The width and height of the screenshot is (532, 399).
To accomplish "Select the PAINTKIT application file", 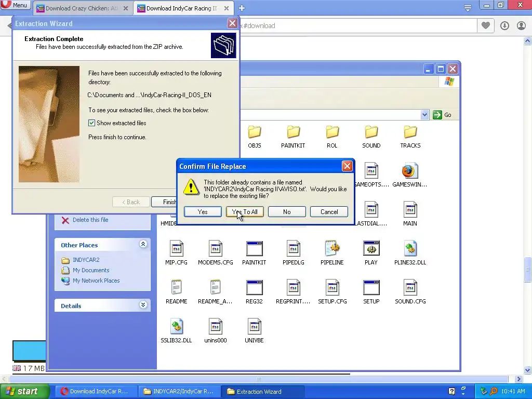I will [254, 252].
